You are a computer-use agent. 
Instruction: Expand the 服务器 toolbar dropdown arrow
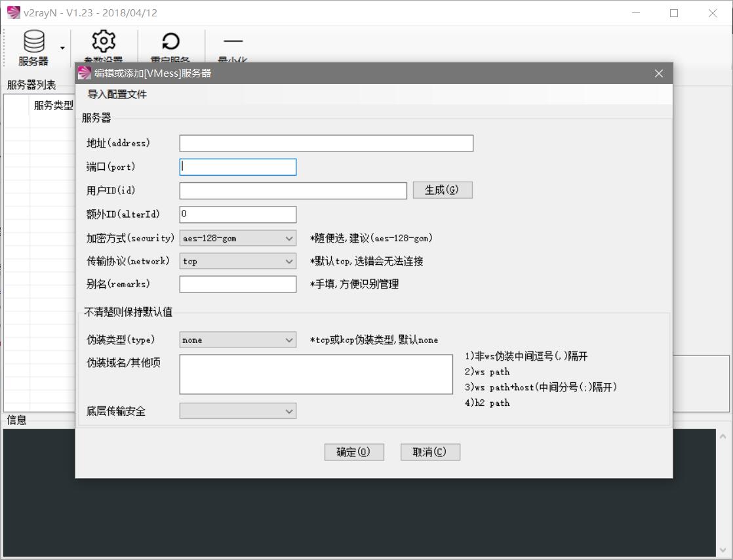(x=62, y=48)
